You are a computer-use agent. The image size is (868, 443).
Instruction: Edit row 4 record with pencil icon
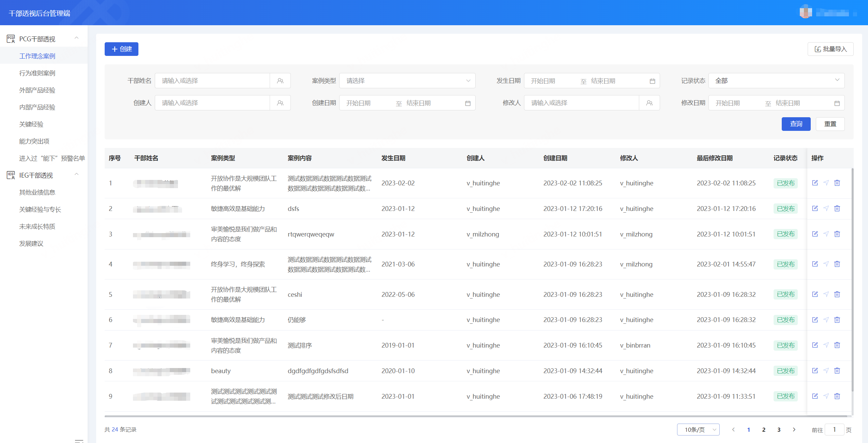(815, 264)
